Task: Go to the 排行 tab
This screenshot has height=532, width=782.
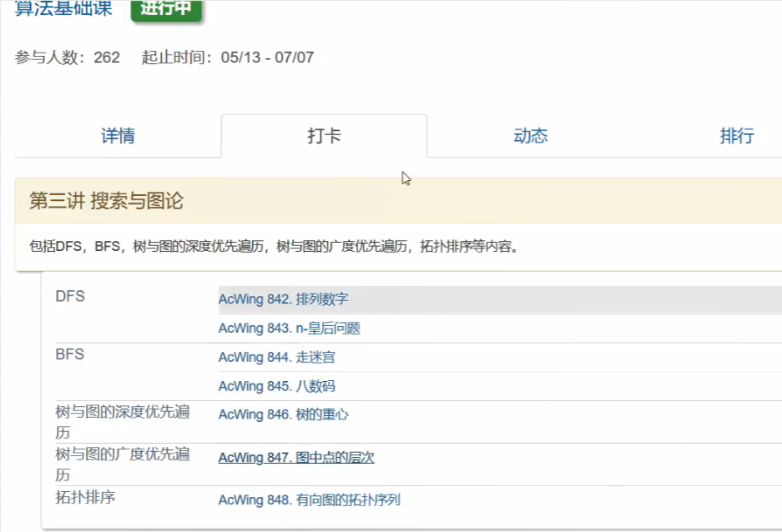Action: [737, 136]
